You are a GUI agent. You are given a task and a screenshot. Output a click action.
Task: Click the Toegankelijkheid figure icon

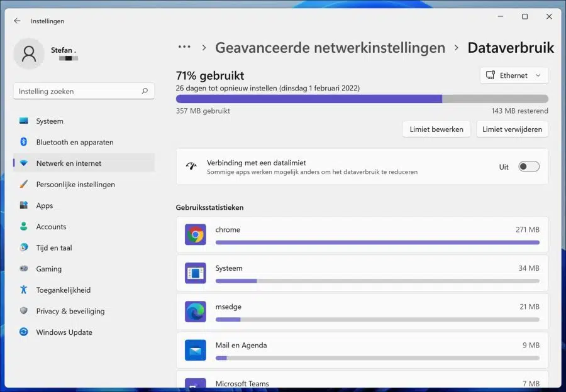24,290
